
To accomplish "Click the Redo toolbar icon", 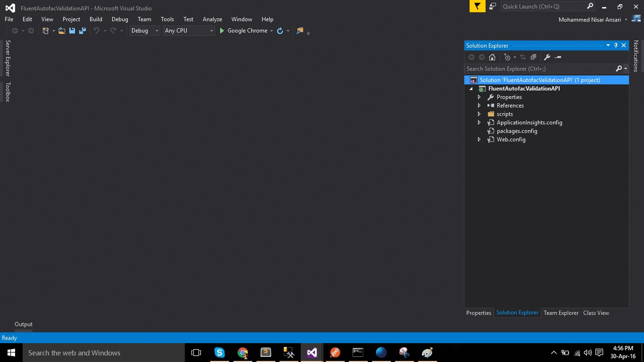I will (113, 31).
